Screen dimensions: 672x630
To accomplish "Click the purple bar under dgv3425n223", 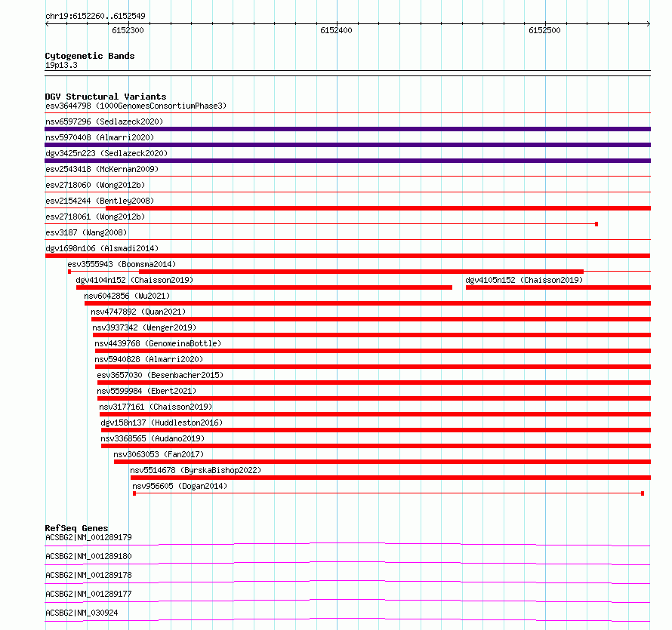I will (x=347, y=161).
